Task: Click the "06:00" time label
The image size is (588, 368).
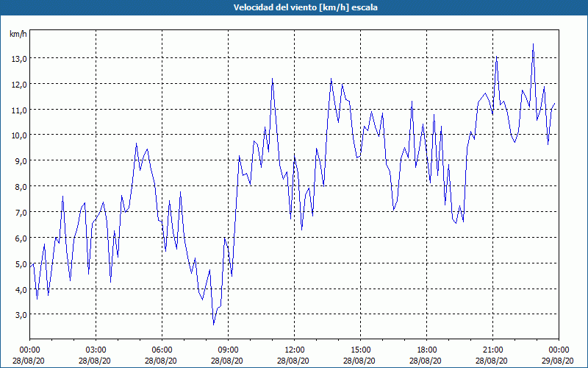Action: (162, 350)
